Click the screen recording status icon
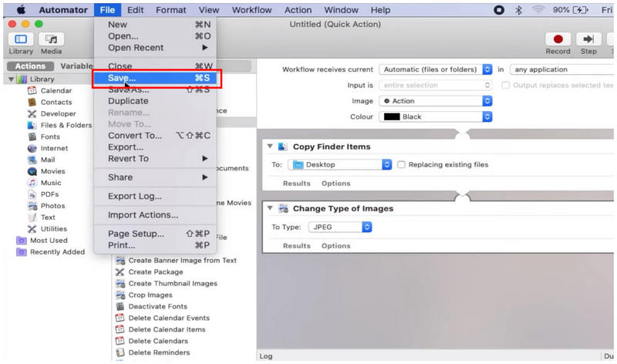This screenshot has height=364, width=617. [x=499, y=10]
